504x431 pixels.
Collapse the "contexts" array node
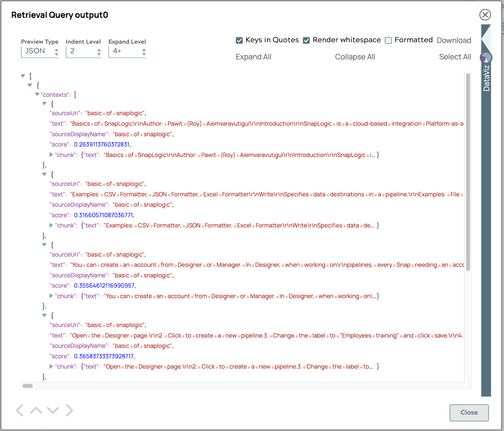pyautogui.click(x=37, y=95)
